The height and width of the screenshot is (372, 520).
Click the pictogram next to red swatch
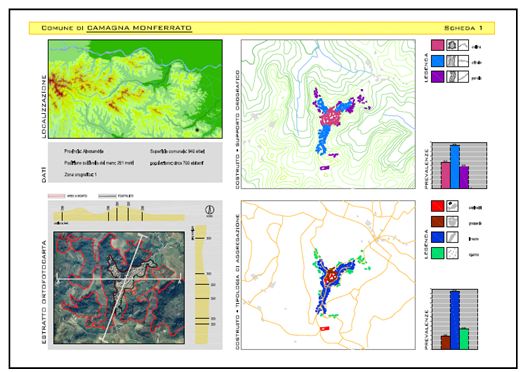point(452,206)
